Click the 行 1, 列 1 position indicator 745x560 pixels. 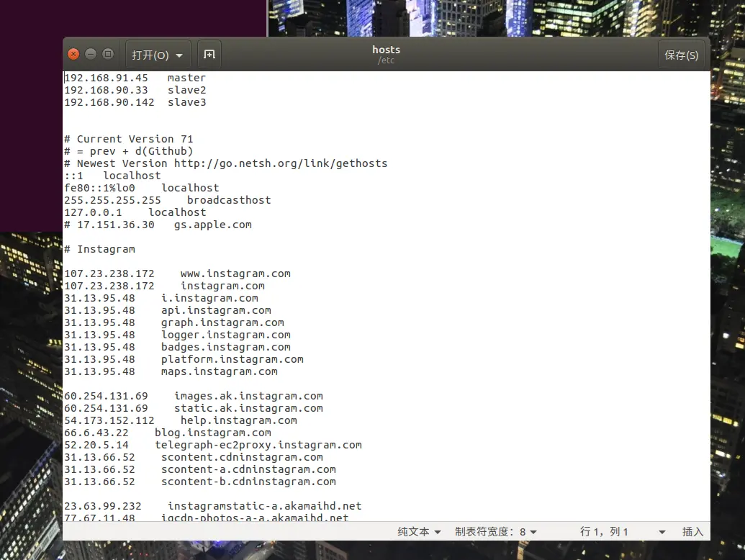[x=604, y=531]
